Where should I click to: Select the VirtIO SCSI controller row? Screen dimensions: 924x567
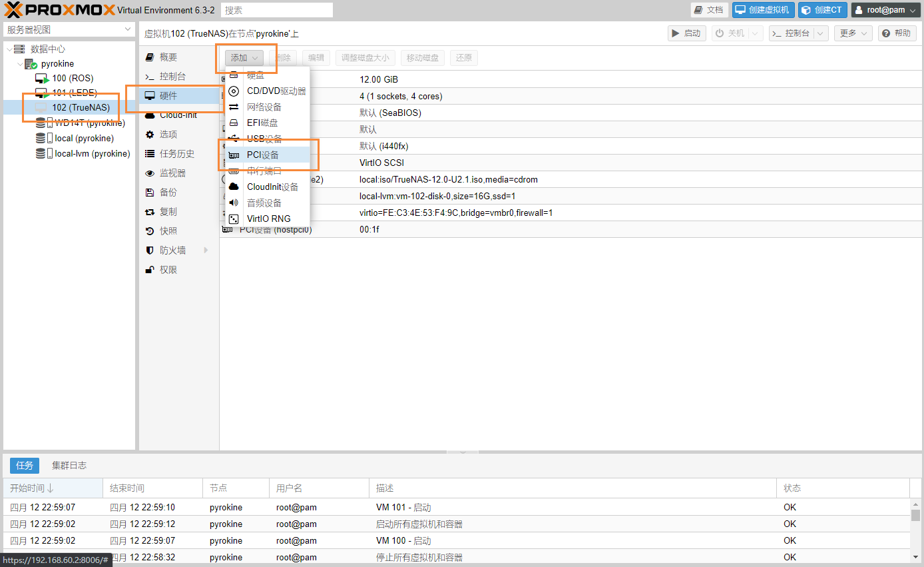[x=571, y=163]
